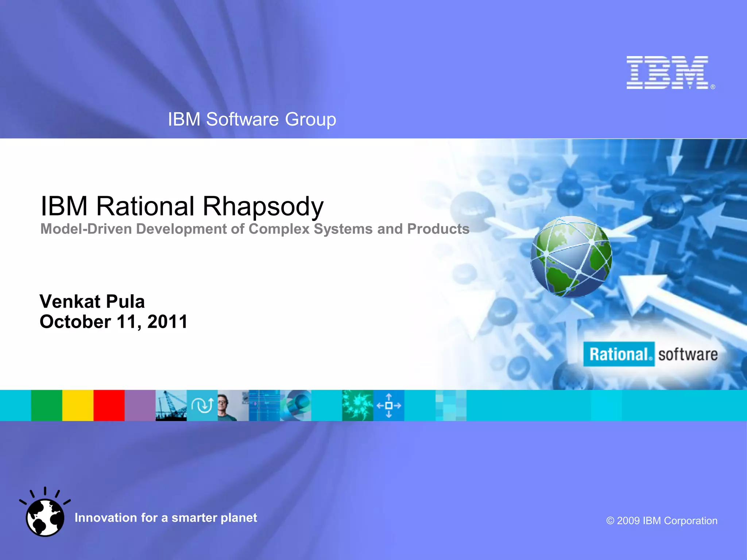Screen dimensions: 747x560
Task: Select the yellow color block
Action: pos(78,405)
